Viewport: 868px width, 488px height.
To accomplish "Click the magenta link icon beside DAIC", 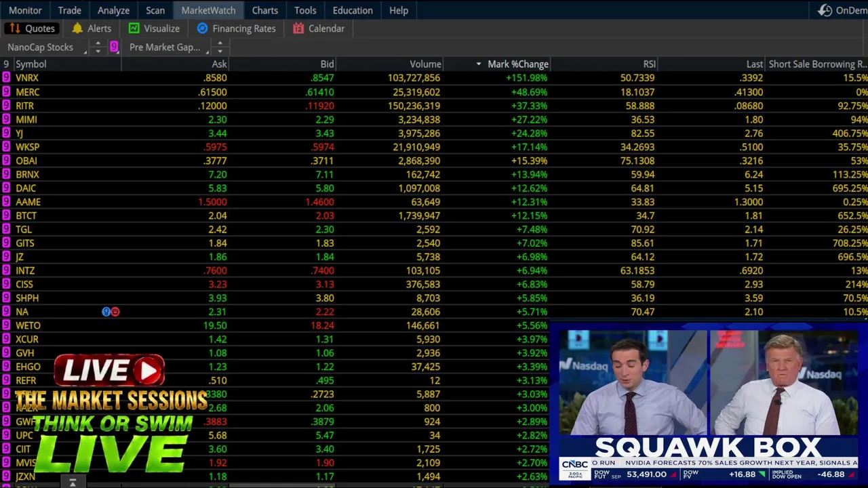I will [x=6, y=188].
